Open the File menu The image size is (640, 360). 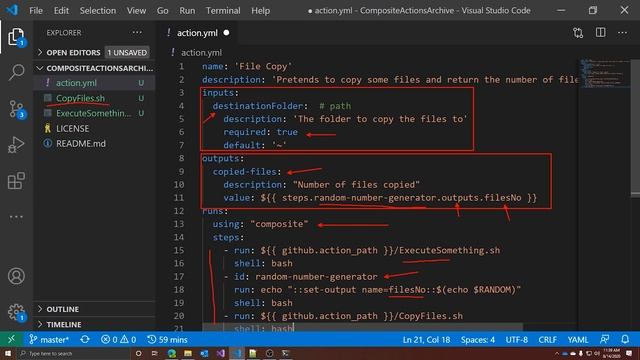[x=36, y=11]
